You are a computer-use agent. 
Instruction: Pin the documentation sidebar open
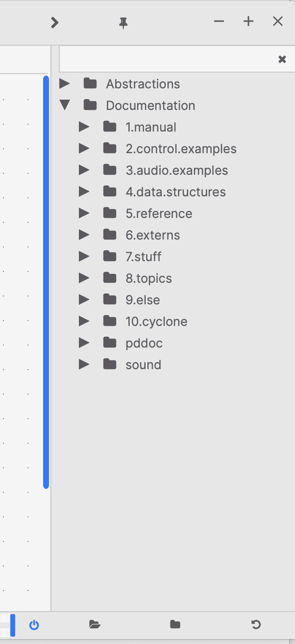(x=123, y=22)
